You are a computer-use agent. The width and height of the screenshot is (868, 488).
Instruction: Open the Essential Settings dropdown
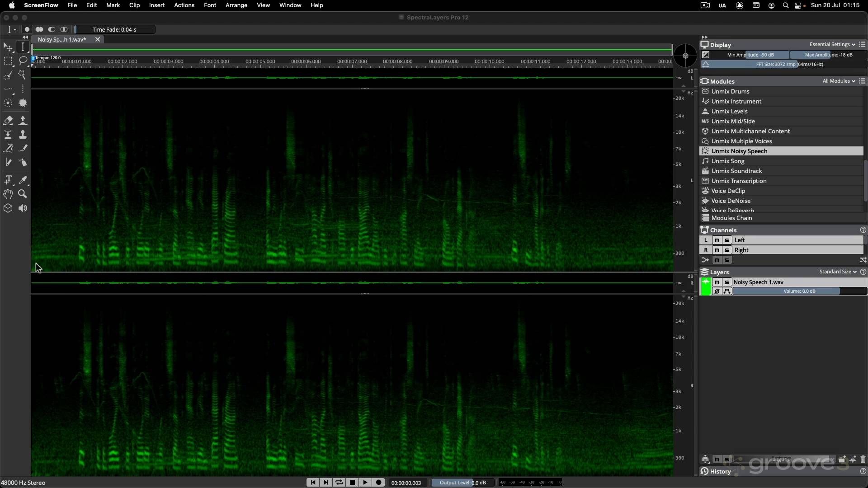click(831, 44)
